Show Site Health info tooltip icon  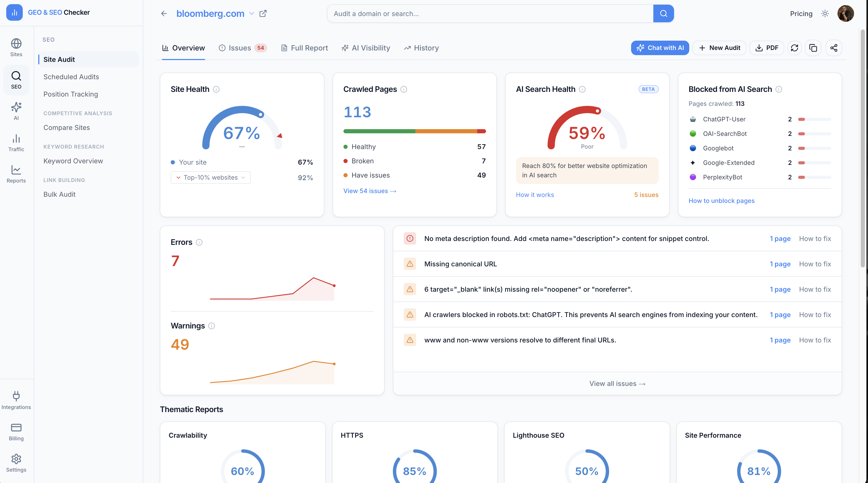(x=216, y=89)
